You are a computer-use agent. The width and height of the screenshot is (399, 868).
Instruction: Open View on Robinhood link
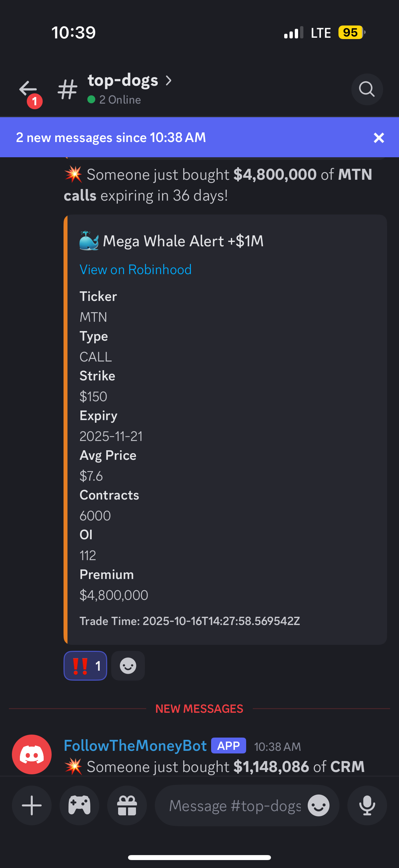[x=135, y=269]
